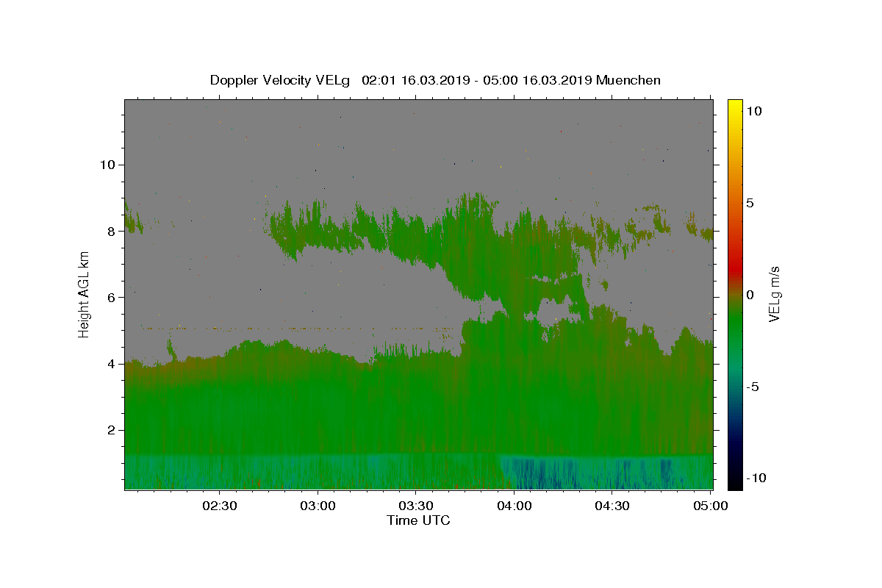Click the 'VELg m/s' colorbar label
The height and width of the screenshot is (588, 882).
(774, 295)
